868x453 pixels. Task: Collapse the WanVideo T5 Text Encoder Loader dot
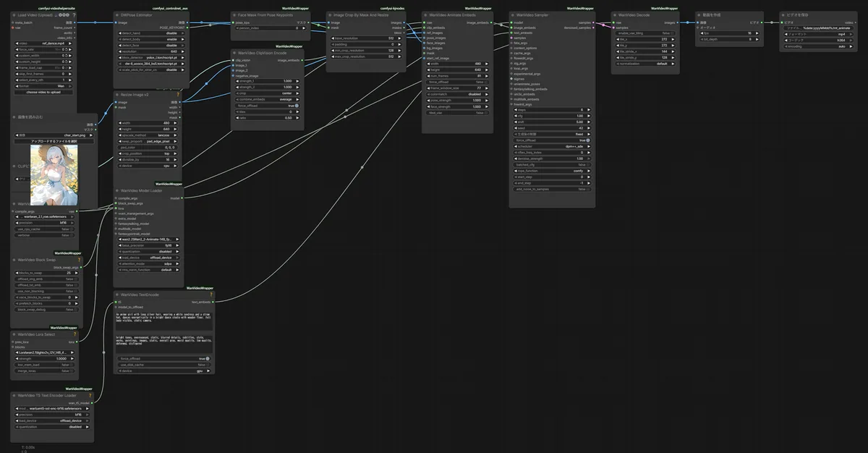[x=14, y=396]
